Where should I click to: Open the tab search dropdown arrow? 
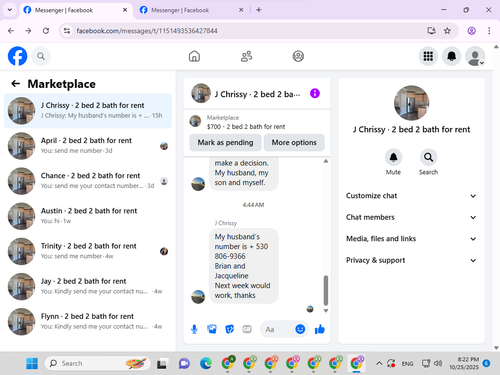click(x=10, y=10)
